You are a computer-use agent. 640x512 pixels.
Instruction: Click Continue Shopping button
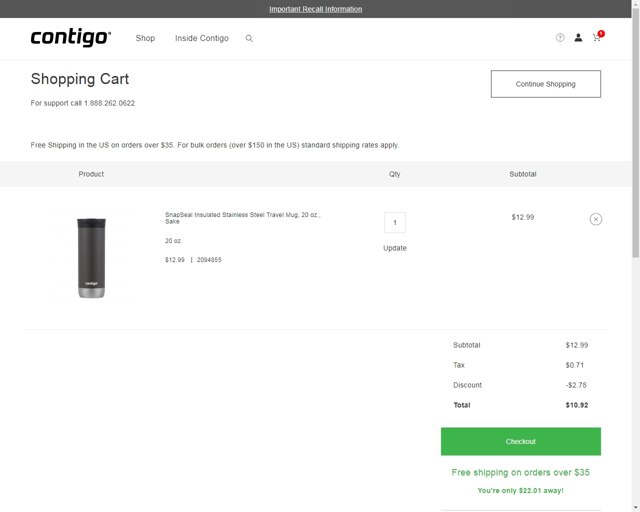click(x=546, y=84)
